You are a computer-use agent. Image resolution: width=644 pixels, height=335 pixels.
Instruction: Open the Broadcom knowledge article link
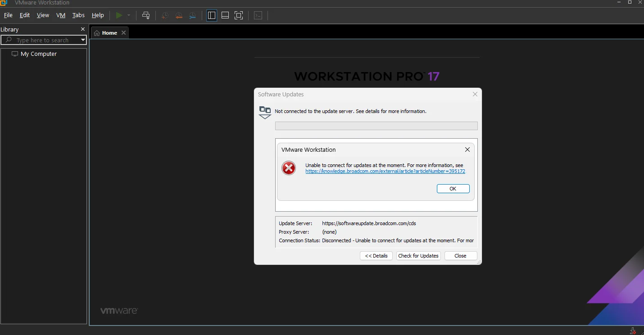(x=385, y=171)
